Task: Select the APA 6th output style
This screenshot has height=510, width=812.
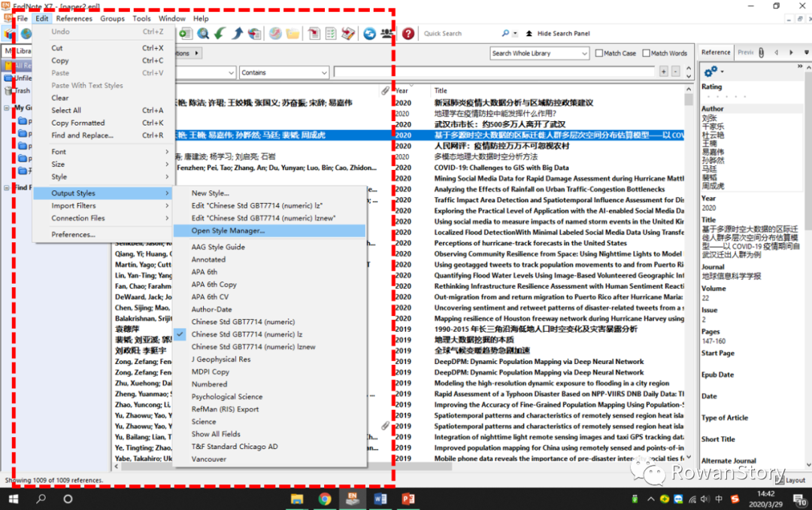Action: pyautogui.click(x=269, y=272)
